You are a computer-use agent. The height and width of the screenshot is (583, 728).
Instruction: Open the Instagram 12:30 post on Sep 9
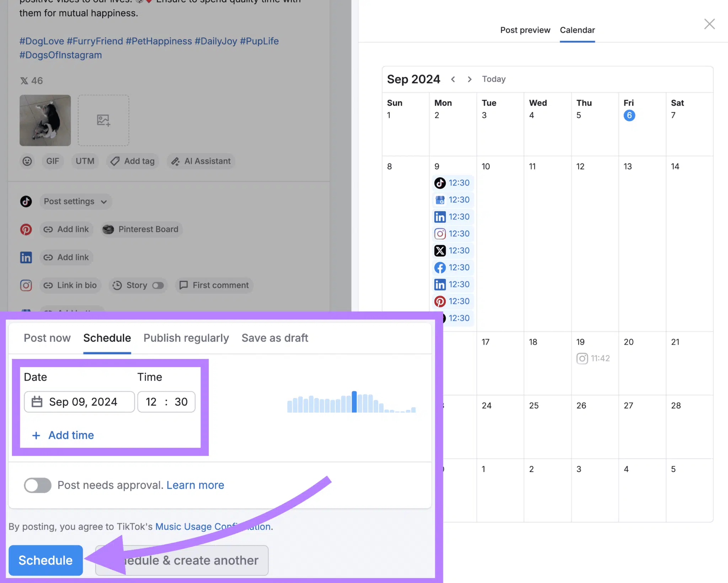(453, 234)
